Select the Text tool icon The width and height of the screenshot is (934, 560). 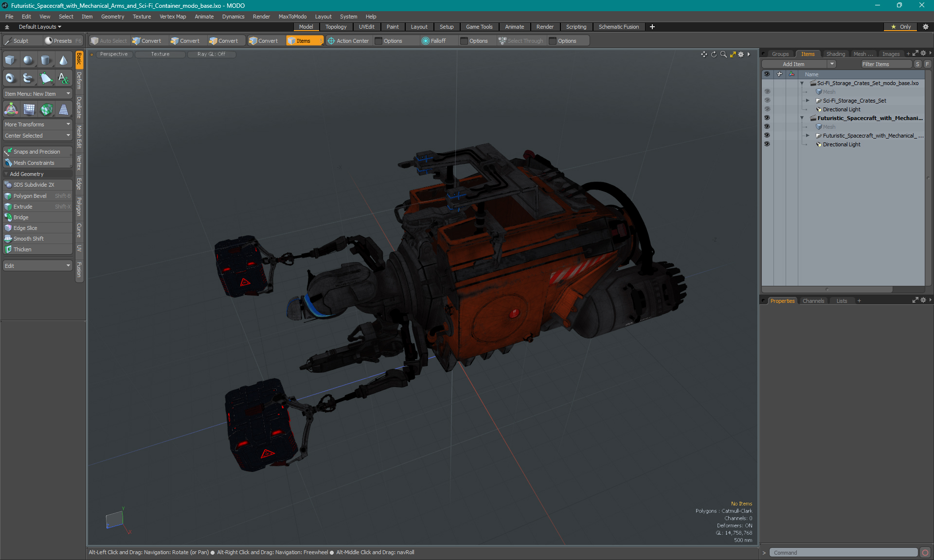pos(63,78)
